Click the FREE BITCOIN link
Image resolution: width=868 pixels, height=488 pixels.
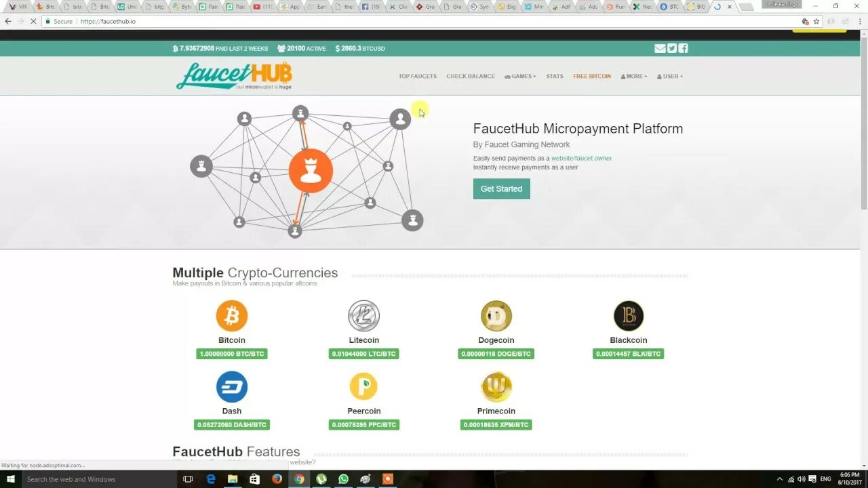[x=592, y=77]
